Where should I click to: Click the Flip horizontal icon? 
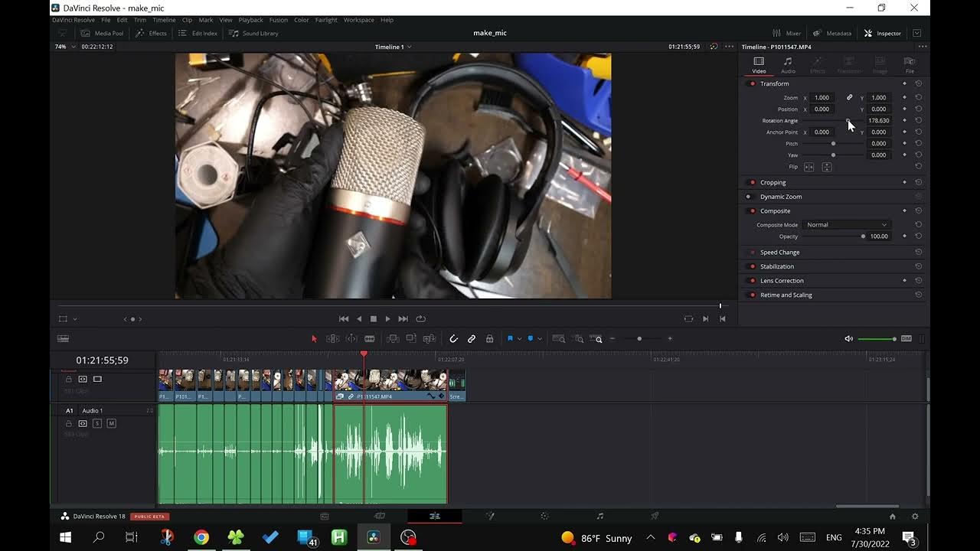coord(808,167)
